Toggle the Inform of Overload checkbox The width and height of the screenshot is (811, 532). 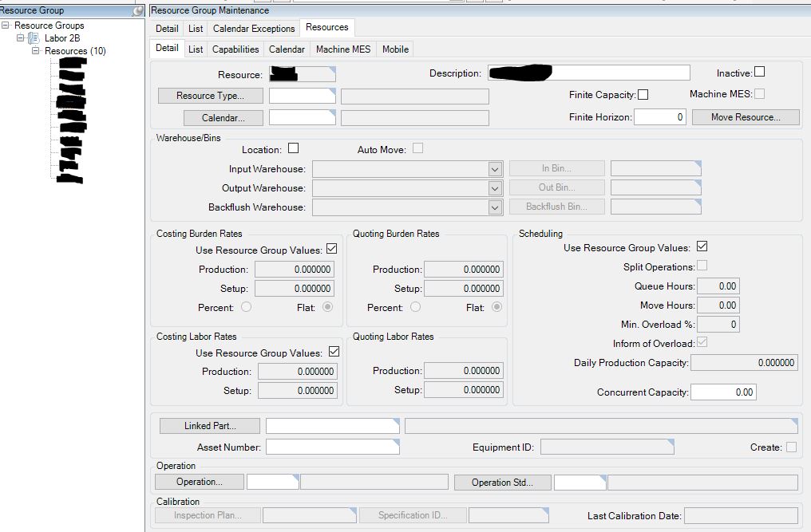(702, 342)
